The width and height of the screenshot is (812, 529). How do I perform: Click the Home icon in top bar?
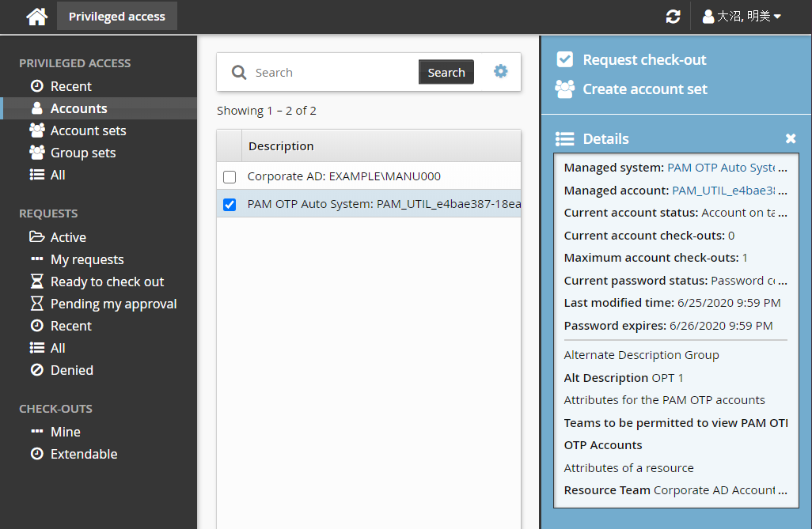coord(36,17)
